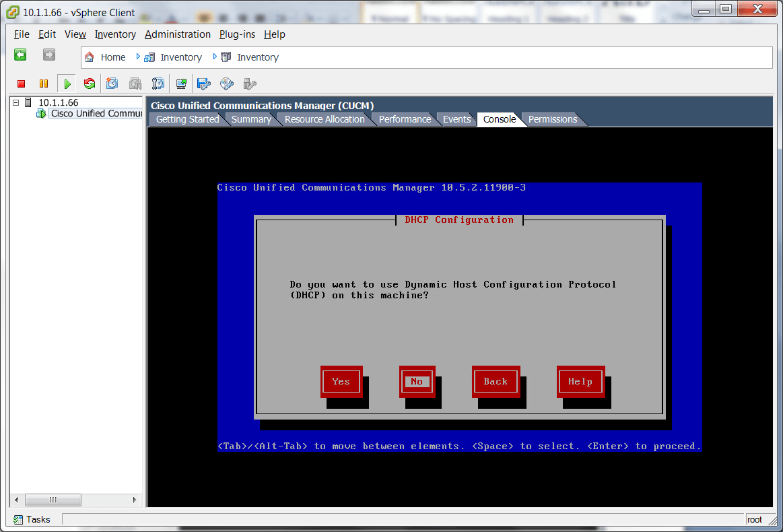The width and height of the screenshot is (783, 532).
Task: Click the grey forward navigation arrow
Action: 49,55
